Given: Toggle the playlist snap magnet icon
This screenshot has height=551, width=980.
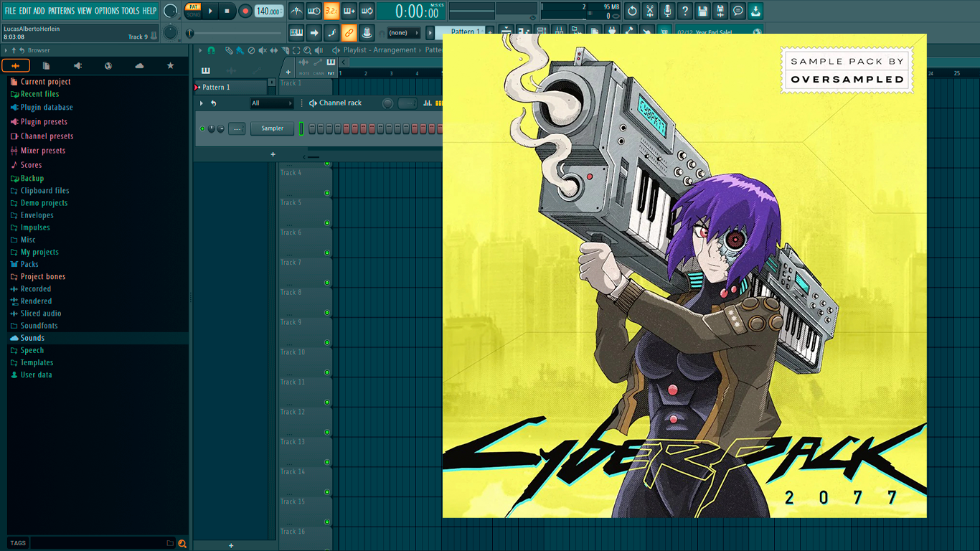Looking at the screenshot, I should [211, 50].
